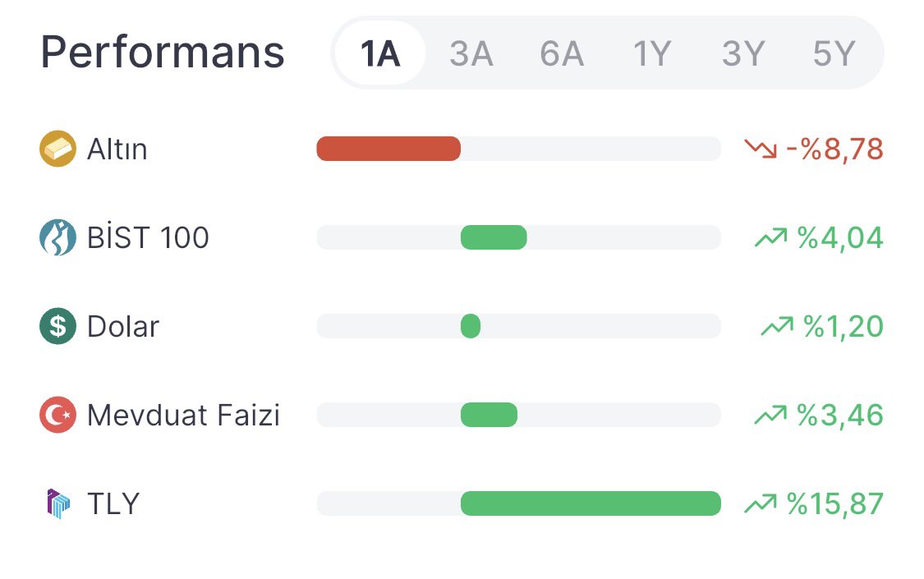924x579 pixels.
Task: Click the BİST 100 logo icon
Action: [x=57, y=237]
